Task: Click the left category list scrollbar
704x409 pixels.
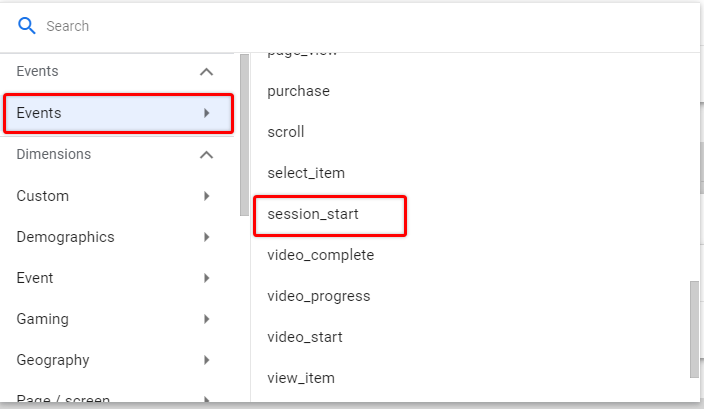Action: (244, 135)
